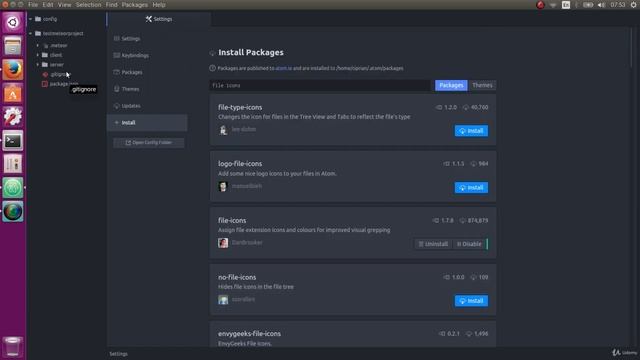Install the file-type-icons package
The image size is (640, 360).
(471, 131)
